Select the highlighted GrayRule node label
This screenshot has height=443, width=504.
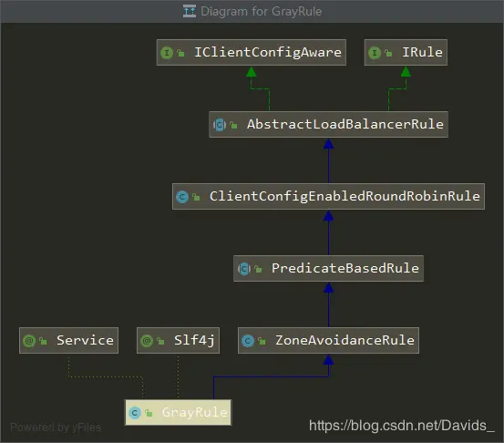(194, 412)
